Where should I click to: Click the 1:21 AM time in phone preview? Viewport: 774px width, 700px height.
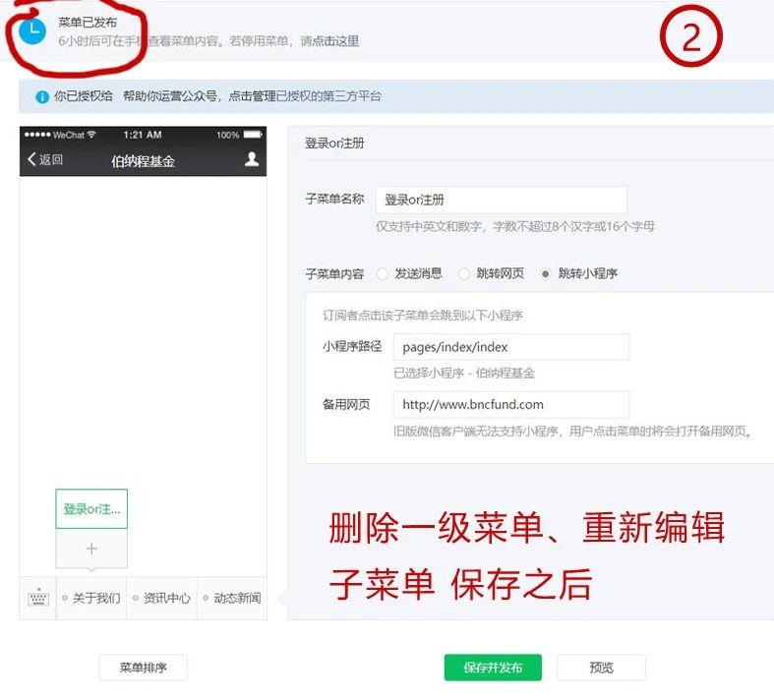[x=143, y=135]
